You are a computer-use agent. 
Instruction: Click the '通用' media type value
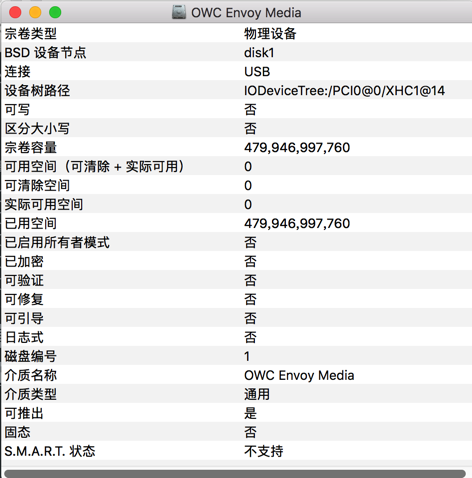(257, 395)
